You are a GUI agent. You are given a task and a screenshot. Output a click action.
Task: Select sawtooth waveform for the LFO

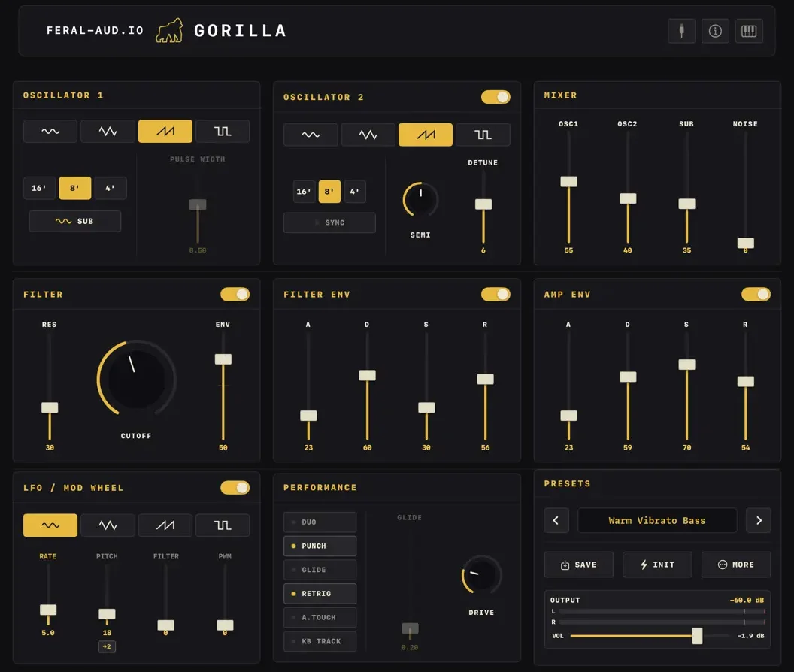(x=165, y=525)
